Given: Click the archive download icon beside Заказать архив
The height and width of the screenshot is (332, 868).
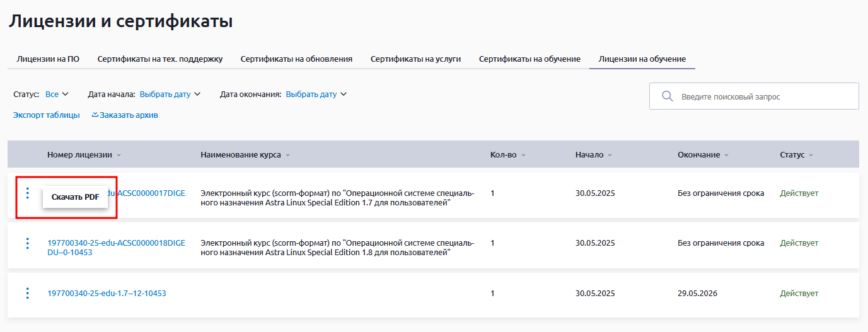Looking at the screenshot, I should (x=95, y=115).
